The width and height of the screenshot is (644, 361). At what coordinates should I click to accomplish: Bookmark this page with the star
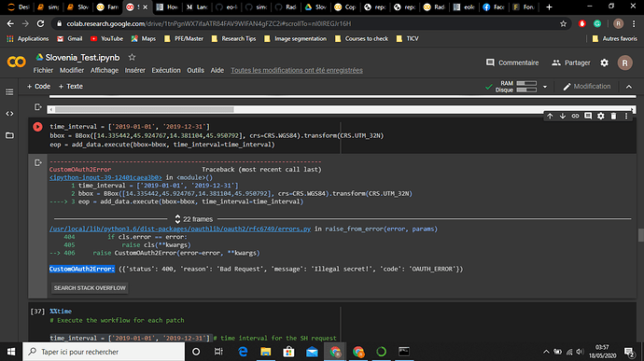(x=563, y=24)
